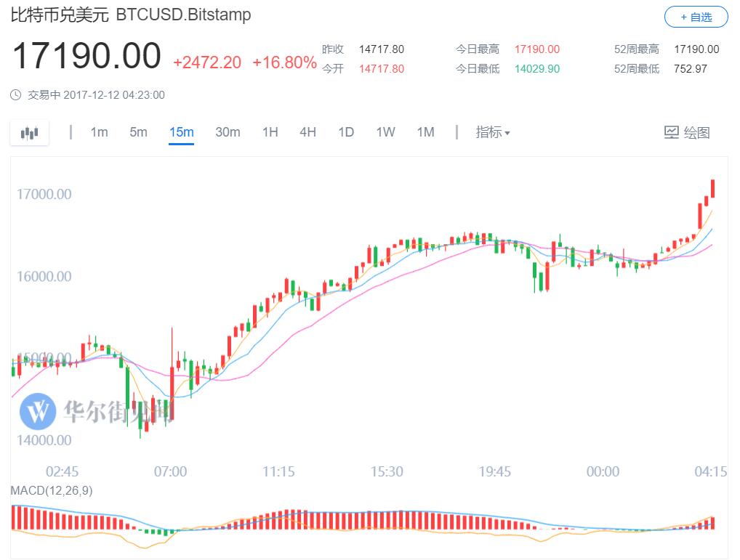Click the 52周最低 value 752.97
The image size is (740, 560).
click(x=691, y=69)
